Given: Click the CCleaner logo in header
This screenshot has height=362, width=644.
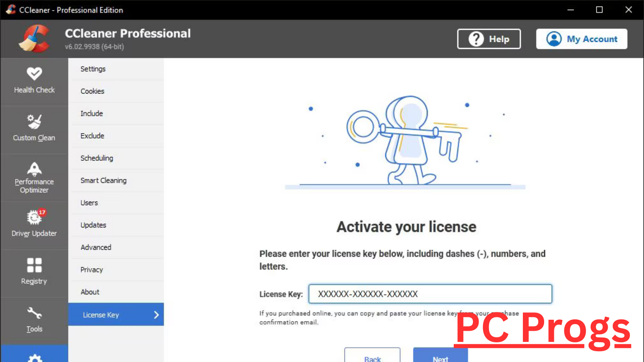Looking at the screenshot, I should [34, 39].
